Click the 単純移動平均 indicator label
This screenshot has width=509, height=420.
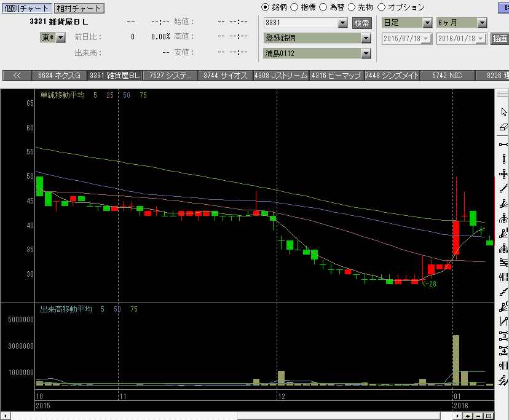tap(62, 95)
